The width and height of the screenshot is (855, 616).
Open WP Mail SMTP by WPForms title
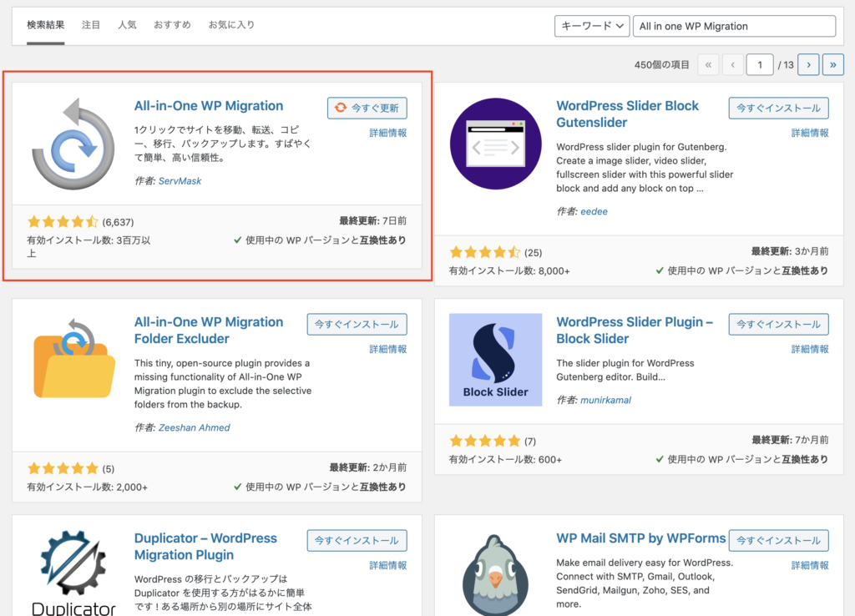(x=640, y=538)
